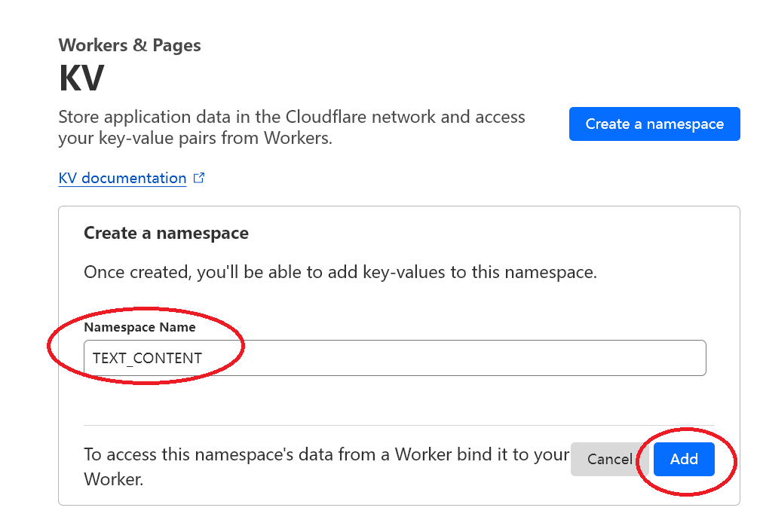Click the 'Store application data' description text
The height and width of the screenshot is (532, 760).
tap(292, 127)
